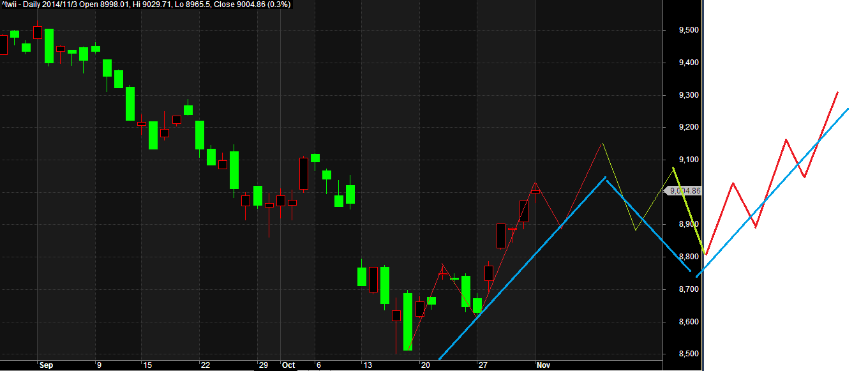The width and height of the screenshot is (868, 371).
Task: Select the 27 date axis label
Action: 483,365
